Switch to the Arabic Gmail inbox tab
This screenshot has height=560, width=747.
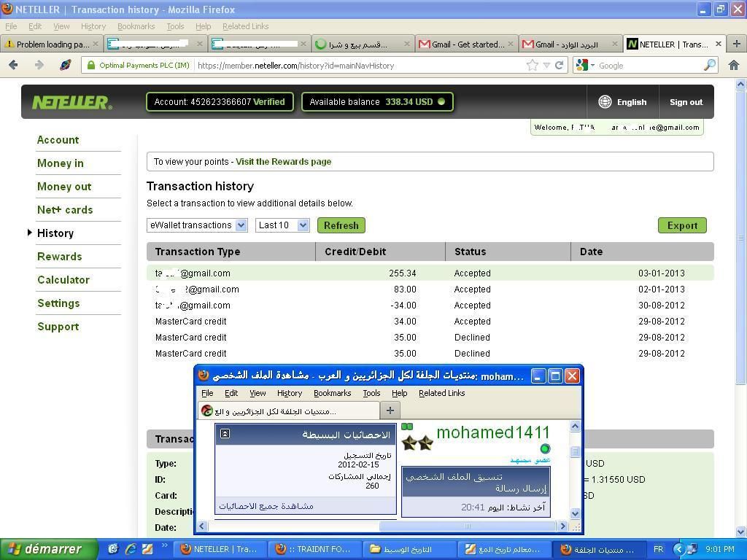tap(570, 44)
